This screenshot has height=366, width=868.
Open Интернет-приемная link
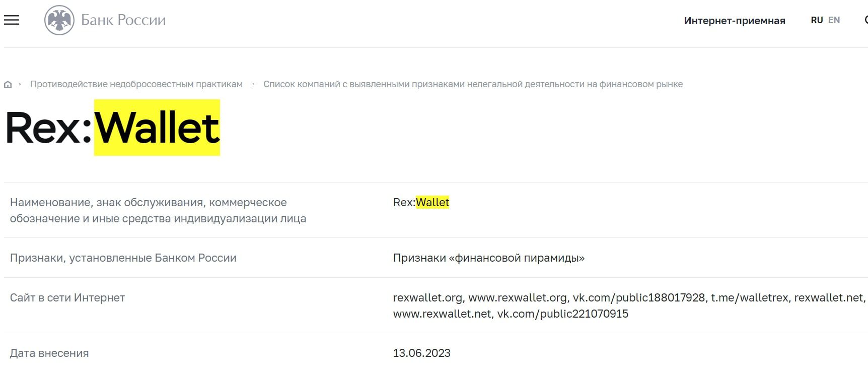pyautogui.click(x=735, y=21)
